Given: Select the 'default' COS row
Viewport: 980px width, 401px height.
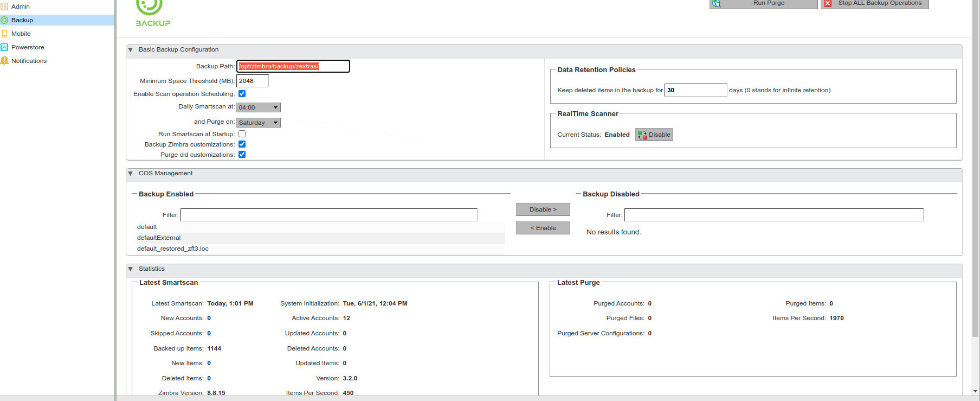Looking at the screenshot, I should [320, 227].
